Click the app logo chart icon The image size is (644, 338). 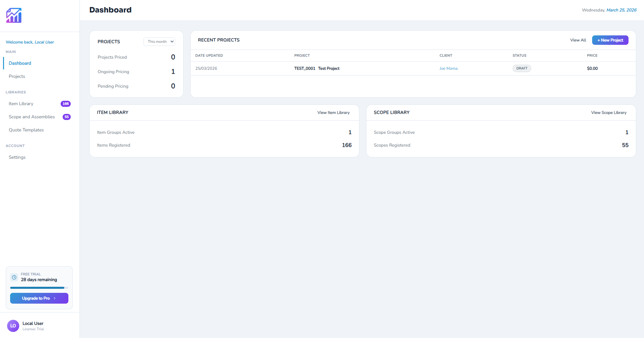(13, 15)
